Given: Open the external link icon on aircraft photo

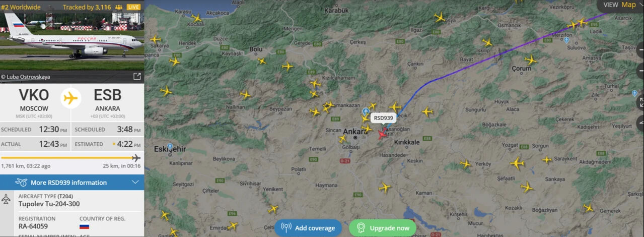Looking at the screenshot, I should (x=136, y=77).
